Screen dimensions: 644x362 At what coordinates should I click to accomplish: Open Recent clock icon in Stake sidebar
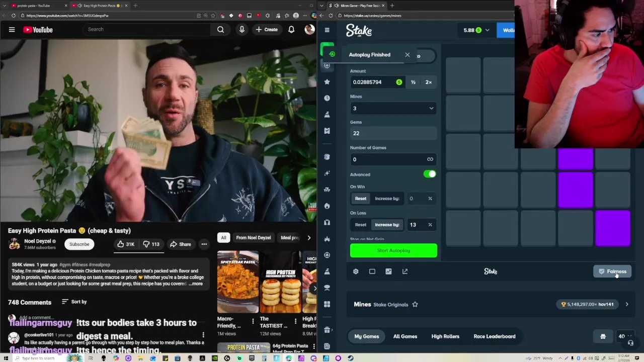pos(327,98)
